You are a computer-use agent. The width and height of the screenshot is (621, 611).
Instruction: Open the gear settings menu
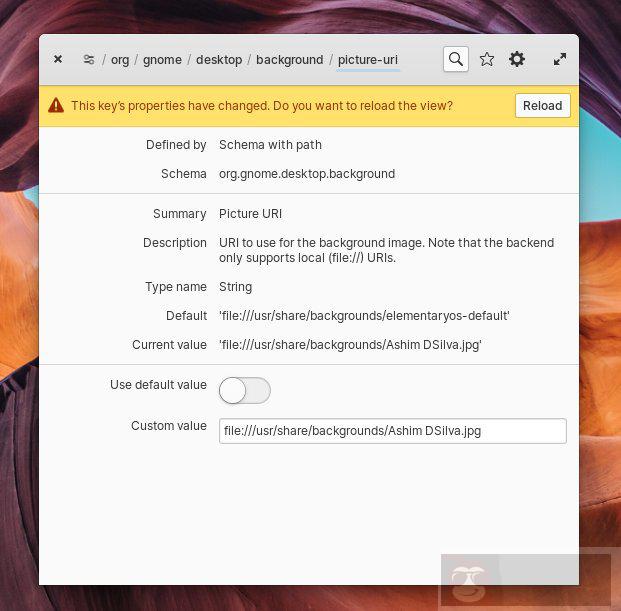tap(517, 59)
